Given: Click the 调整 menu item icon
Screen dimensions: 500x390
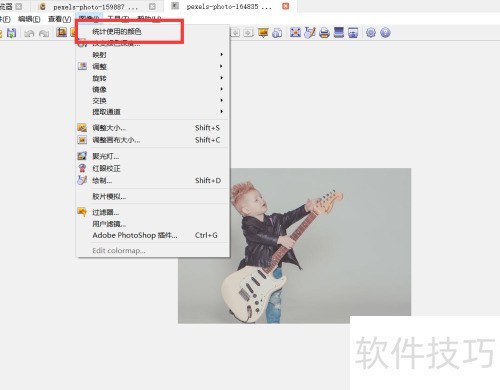Looking at the screenshot, I should click(x=82, y=66).
